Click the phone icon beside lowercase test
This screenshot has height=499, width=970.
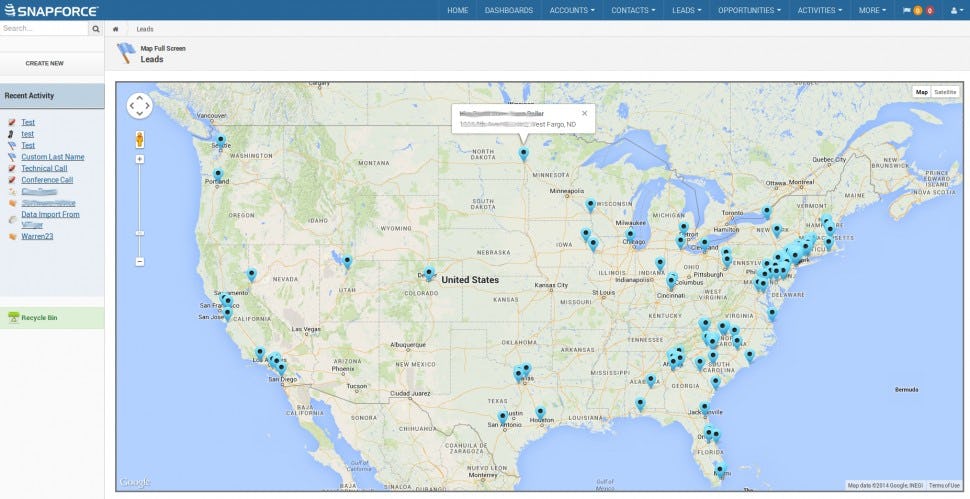click(12, 134)
